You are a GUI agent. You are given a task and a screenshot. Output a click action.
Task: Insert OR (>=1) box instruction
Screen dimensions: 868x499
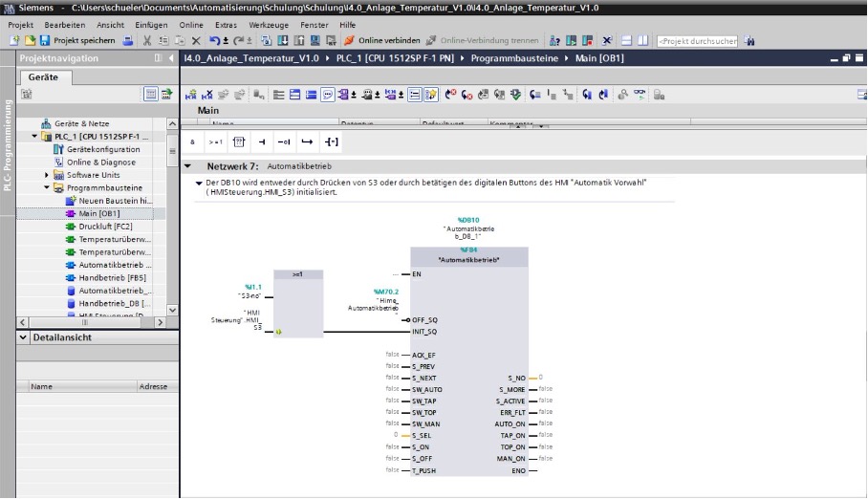215,142
